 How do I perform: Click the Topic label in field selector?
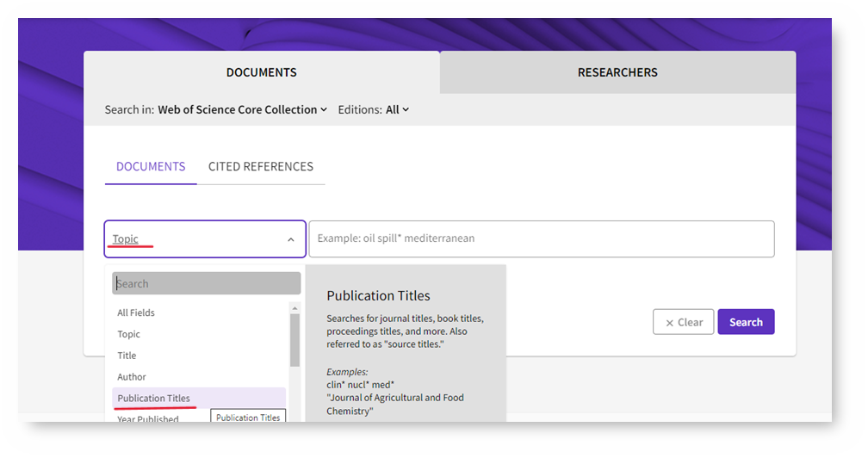click(x=126, y=239)
